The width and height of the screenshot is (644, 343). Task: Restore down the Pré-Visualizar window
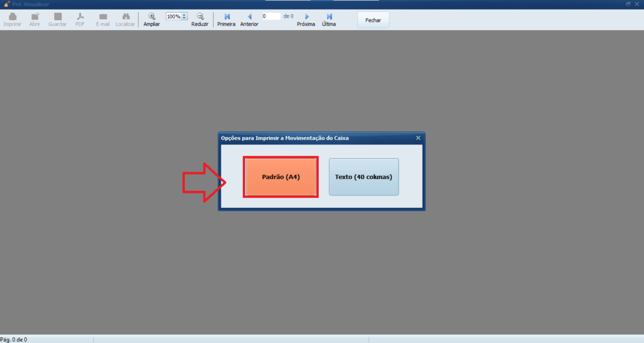(x=628, y=4)
